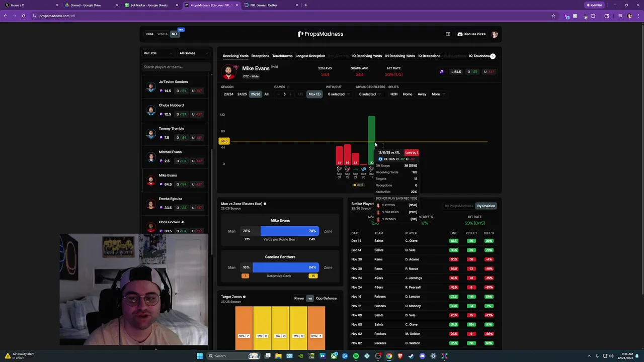The image size is (644, 362).
Task: Show info for Target Zones panel
Action: click(x=244, y=297)
